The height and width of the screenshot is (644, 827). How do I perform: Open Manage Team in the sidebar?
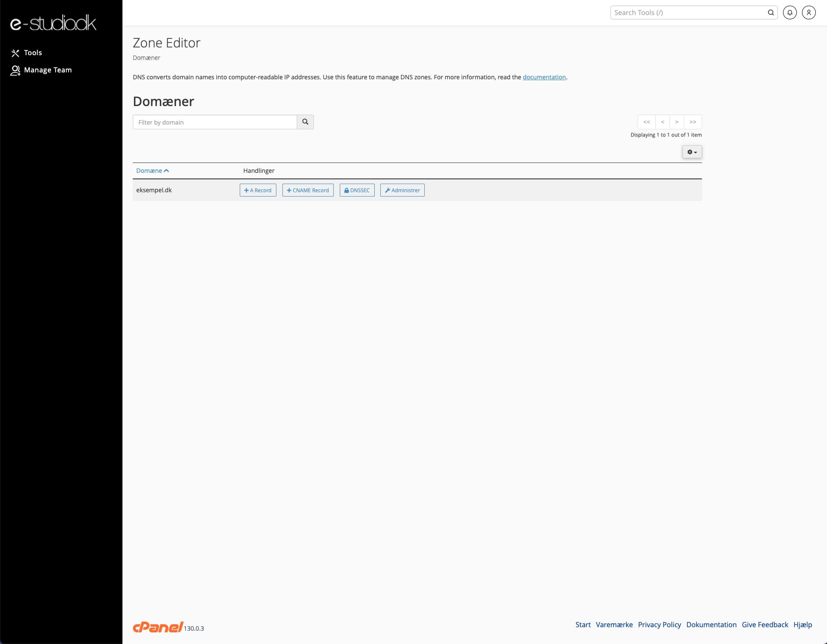coord(41,70)
